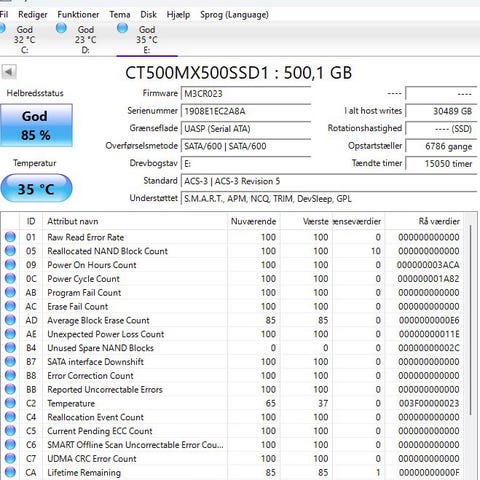Select drive C: tab at 32 °C
This screenshot has height=480, width=480.
point(24,40)
